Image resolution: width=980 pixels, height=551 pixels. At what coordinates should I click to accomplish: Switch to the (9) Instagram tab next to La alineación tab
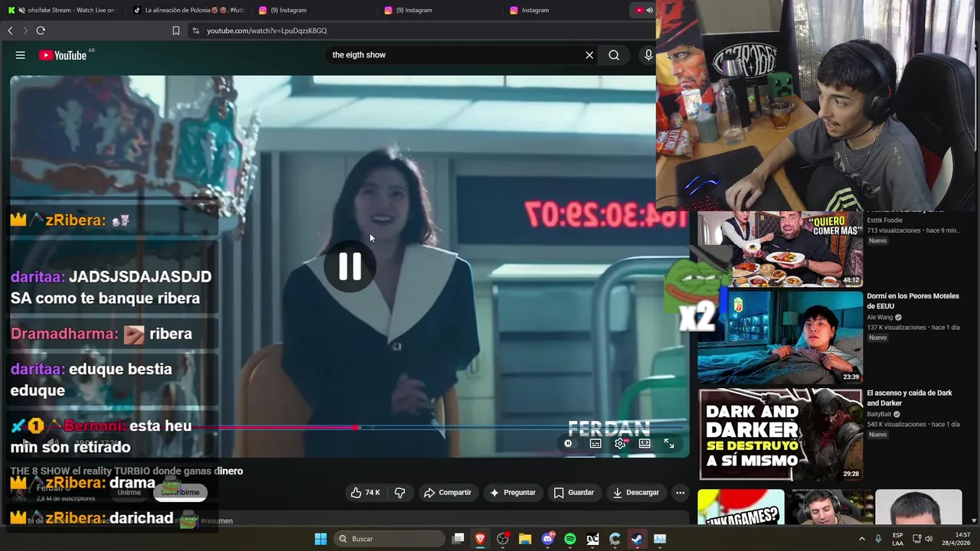click(314, 10)
